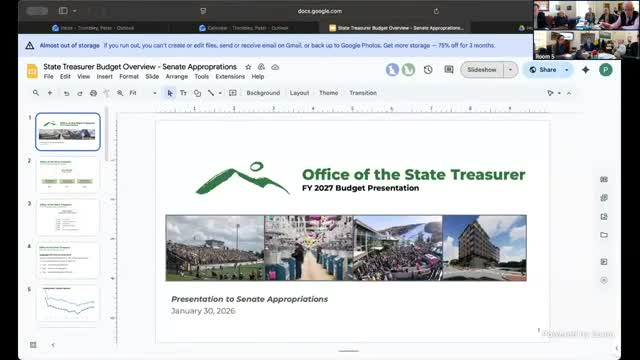Select the line tool
Screen dimensions: 640x360
[x=211, y=93]
